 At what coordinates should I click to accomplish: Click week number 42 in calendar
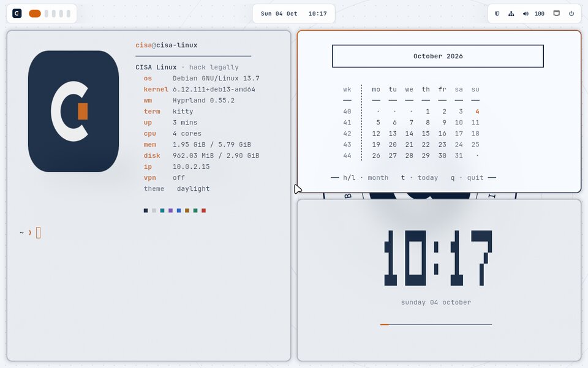pos(347,133)
